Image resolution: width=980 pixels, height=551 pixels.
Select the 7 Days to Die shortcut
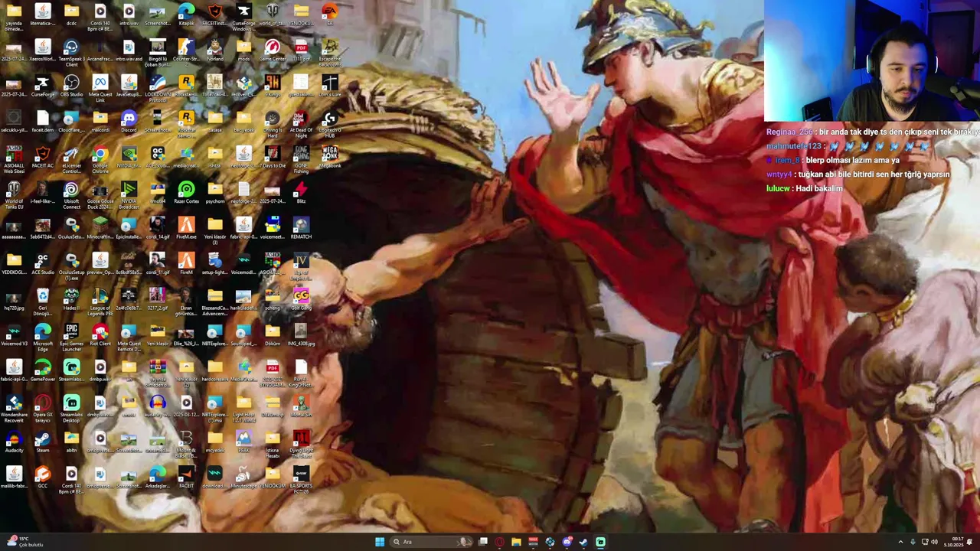click(272, 157)
